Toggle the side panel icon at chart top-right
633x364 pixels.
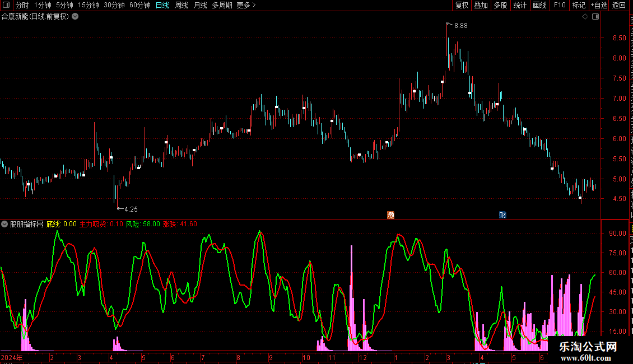click(x=595, y=17)
